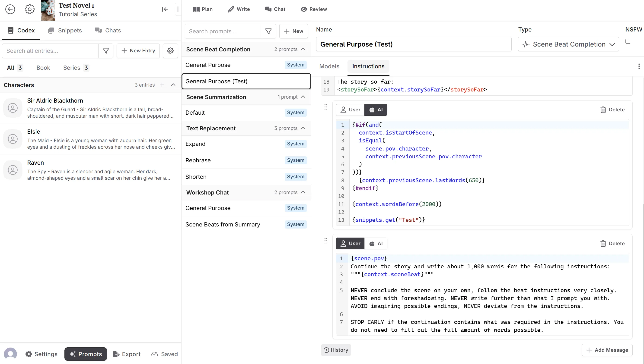
Task: Collapse the sidebar panel arrow icon
Action: coord(165,9)
